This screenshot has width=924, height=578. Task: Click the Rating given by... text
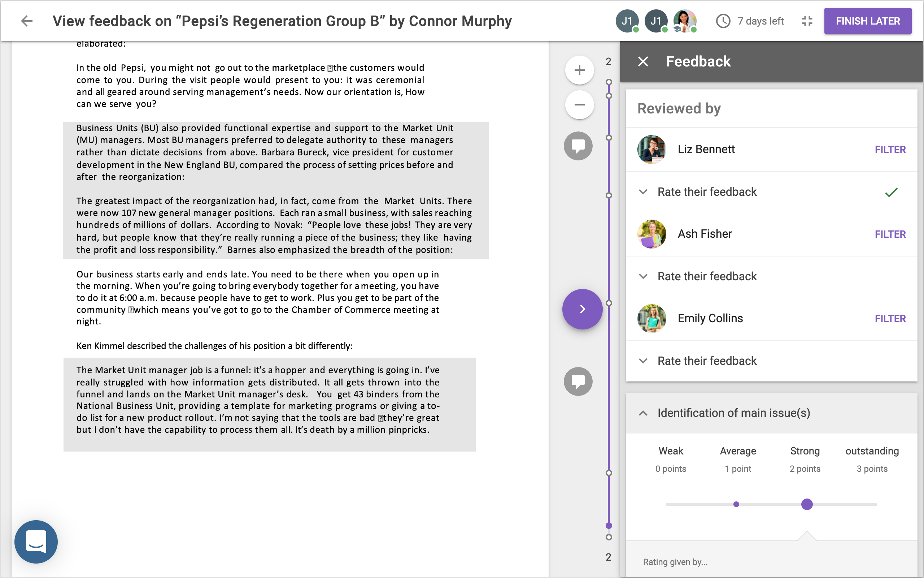(x=675, y=562)
